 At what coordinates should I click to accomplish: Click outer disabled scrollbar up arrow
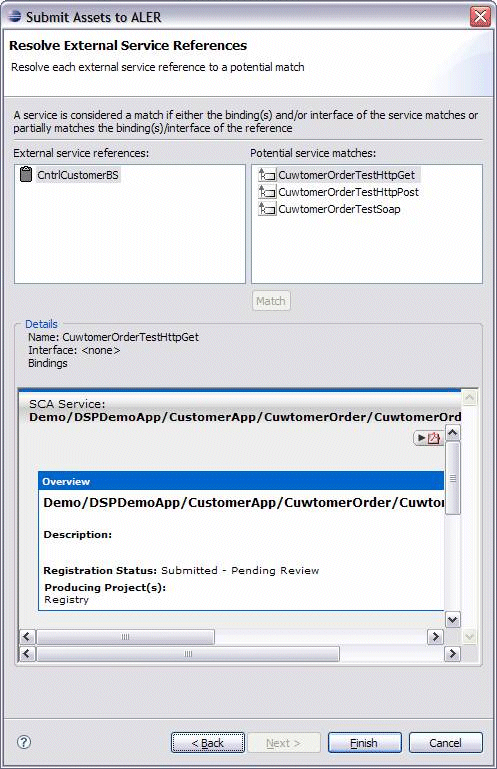pyautogui.click(x=470, y=398)
